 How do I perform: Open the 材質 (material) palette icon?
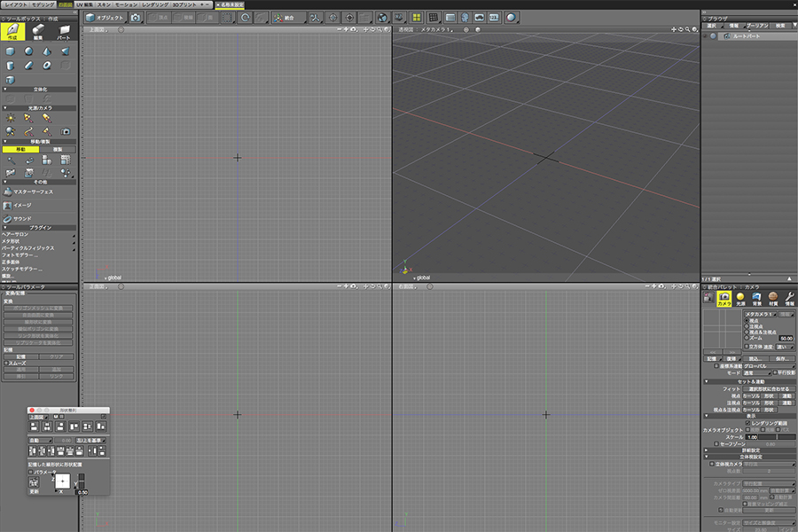pyautogui.click(x=772, y=298)
